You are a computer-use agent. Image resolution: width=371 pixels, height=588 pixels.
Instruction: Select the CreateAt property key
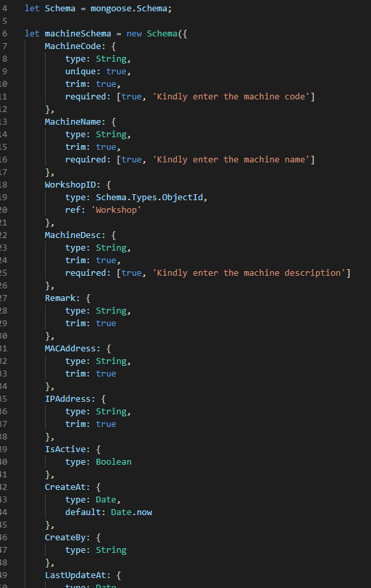pos(65,487)
